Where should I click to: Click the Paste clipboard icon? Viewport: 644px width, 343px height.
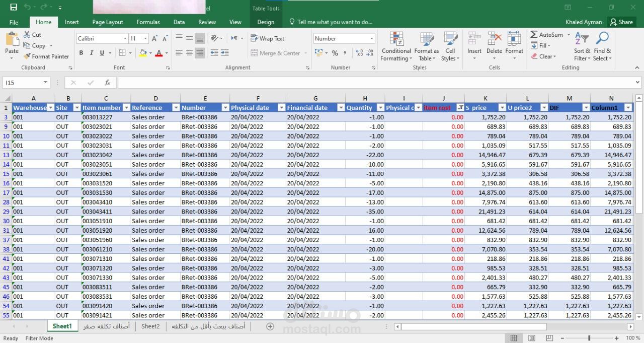click(12, 39)
